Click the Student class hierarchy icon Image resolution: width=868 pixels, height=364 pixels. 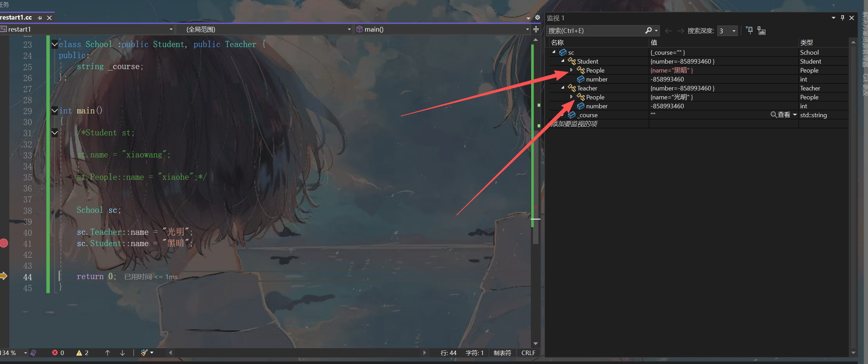[x=572, y=61]
